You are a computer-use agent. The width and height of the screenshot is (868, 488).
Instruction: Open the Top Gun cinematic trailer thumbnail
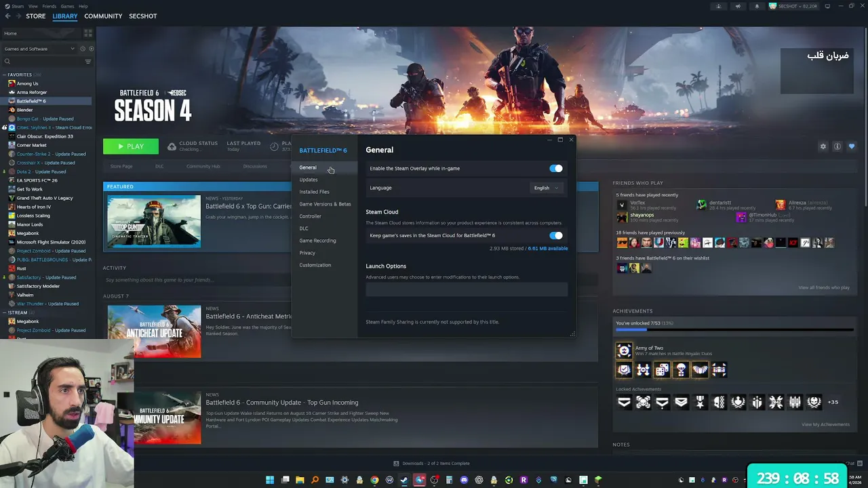point(154,222)
